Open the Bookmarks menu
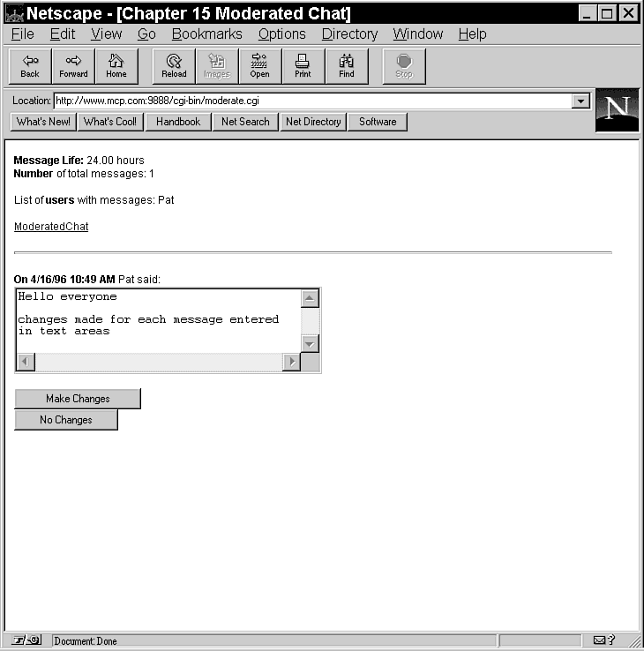Screen dimensions: 644x651 click(x=206, y=34)
